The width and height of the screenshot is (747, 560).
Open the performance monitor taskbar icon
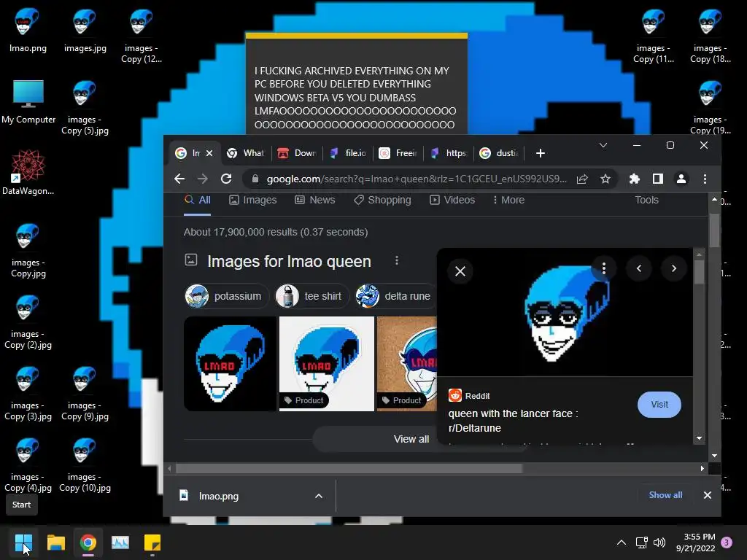click(x=120, y=542)
